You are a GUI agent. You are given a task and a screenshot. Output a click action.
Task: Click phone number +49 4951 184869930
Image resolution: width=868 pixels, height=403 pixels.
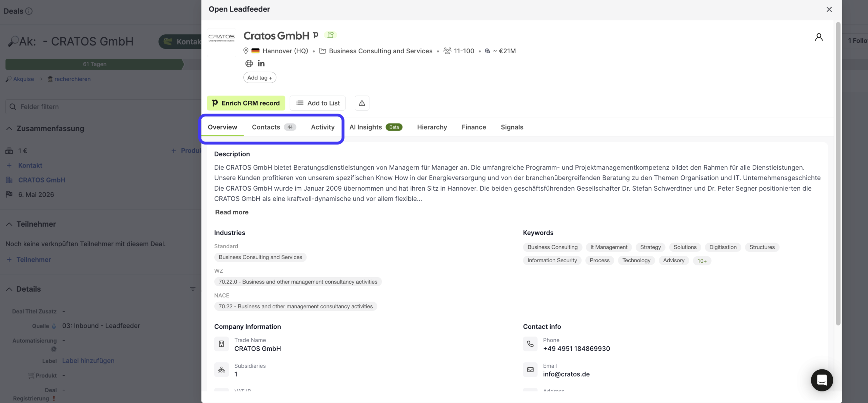click(x=576, y=349)
